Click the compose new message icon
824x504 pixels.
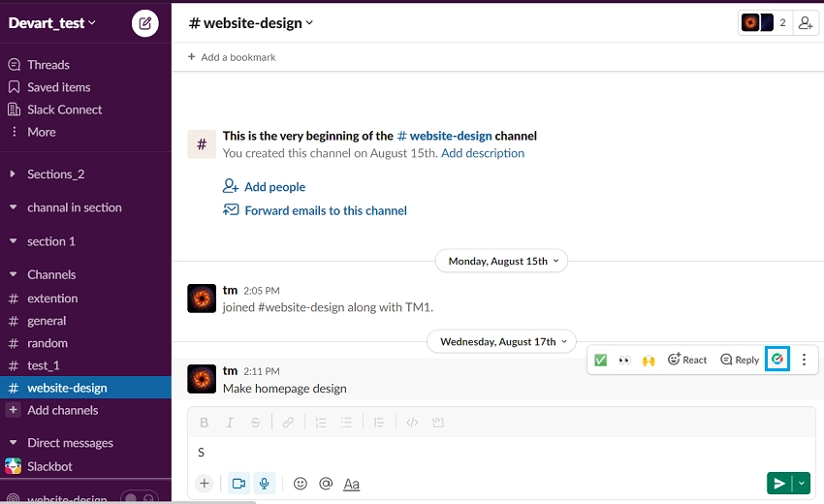click(145, 23)
